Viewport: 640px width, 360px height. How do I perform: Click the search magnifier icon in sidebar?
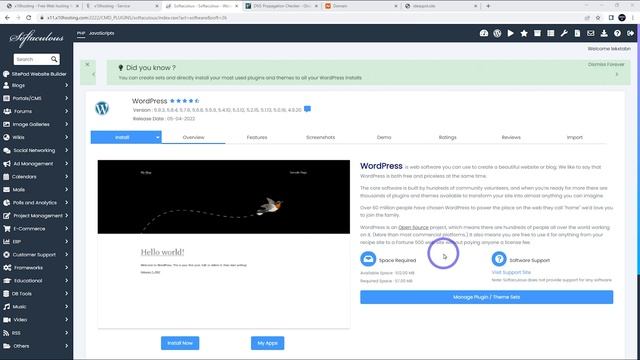54,59
